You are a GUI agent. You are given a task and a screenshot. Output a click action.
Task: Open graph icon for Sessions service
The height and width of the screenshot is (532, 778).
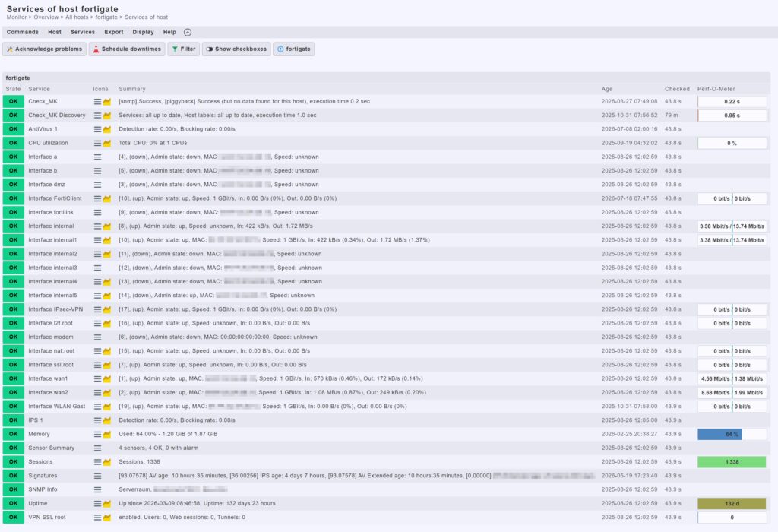(107, 463)
